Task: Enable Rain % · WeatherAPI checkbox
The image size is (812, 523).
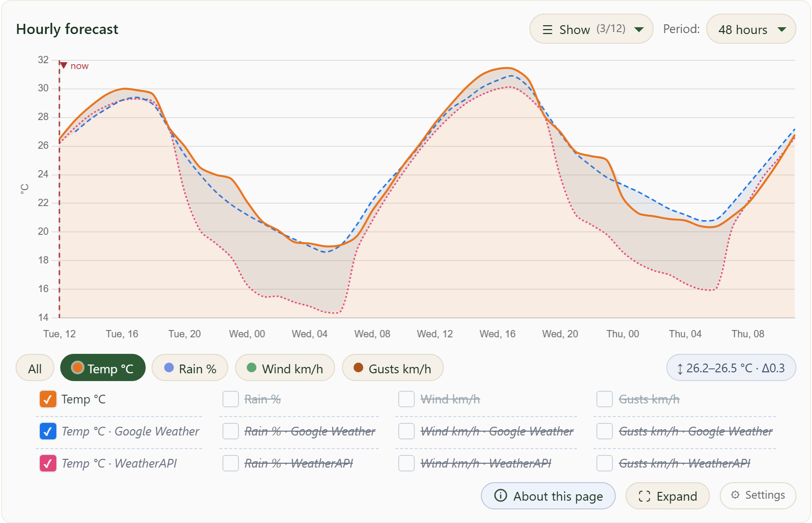Action: pyautogui.click(x=231, y=463)
